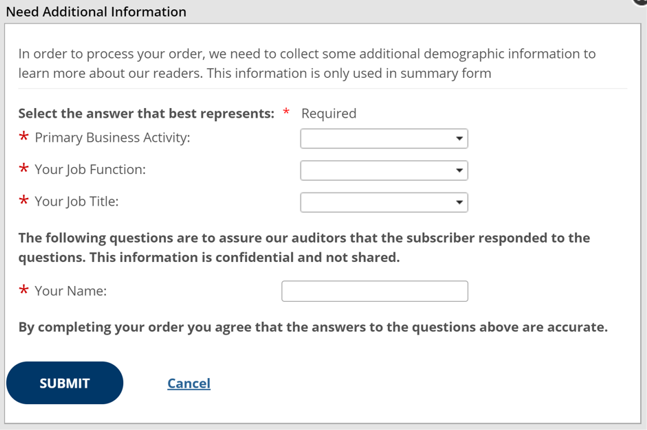This screenshot has width=647, height=430.
Task: Click the 'Need Additional Information' dialog title
Action: coord(96,12)
